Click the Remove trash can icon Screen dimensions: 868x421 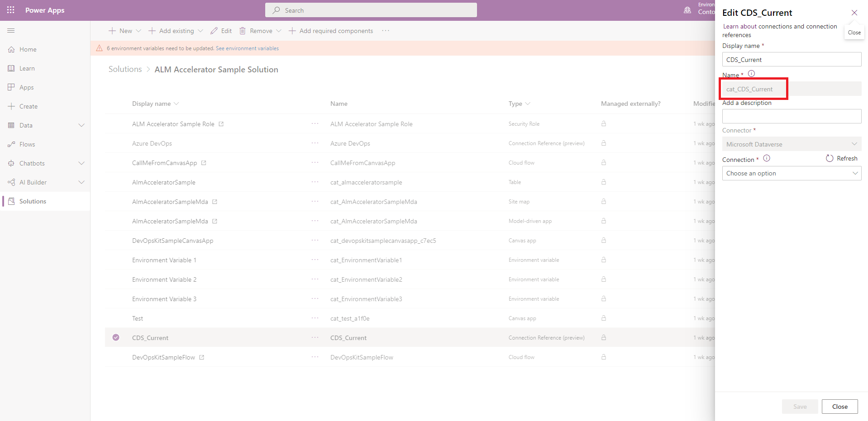[243, 31]
